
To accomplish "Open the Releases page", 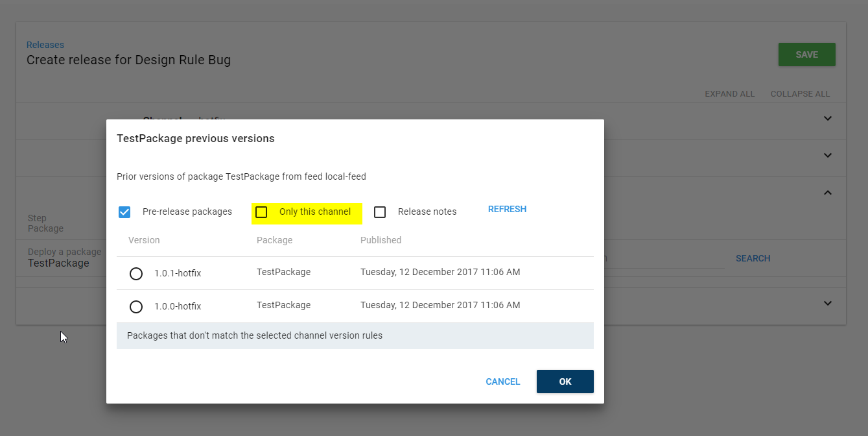I will [45, 44].
